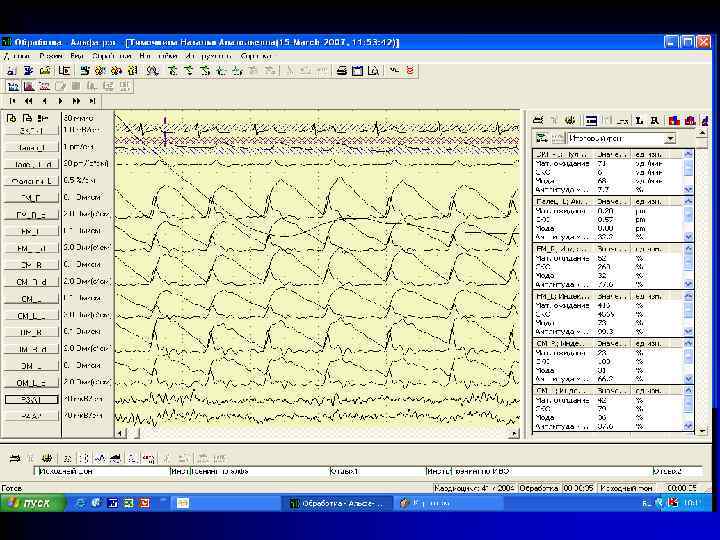Screen dimensions: 720x540
Task: Click the first icon in the bottom toolbar
Action: (x=14, y=457)
